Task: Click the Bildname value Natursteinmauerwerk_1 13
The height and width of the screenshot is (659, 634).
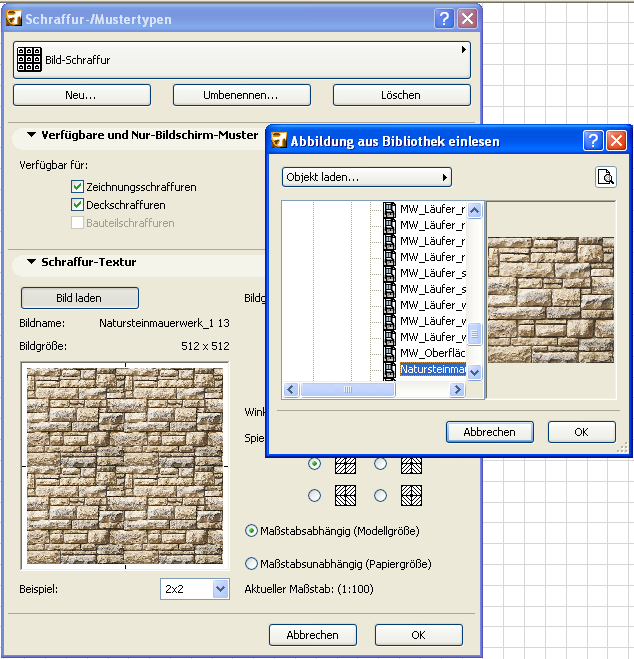Action: pos(164,323)
